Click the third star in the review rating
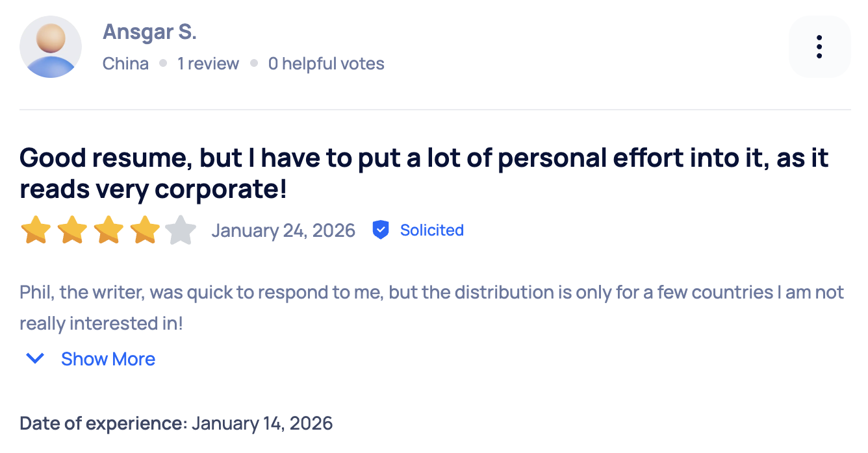This screenshot has width=868, height=453. (109, 230)
